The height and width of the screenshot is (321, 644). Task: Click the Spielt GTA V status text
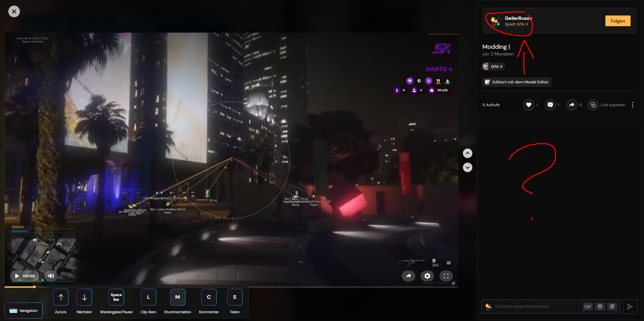point(516,24)
